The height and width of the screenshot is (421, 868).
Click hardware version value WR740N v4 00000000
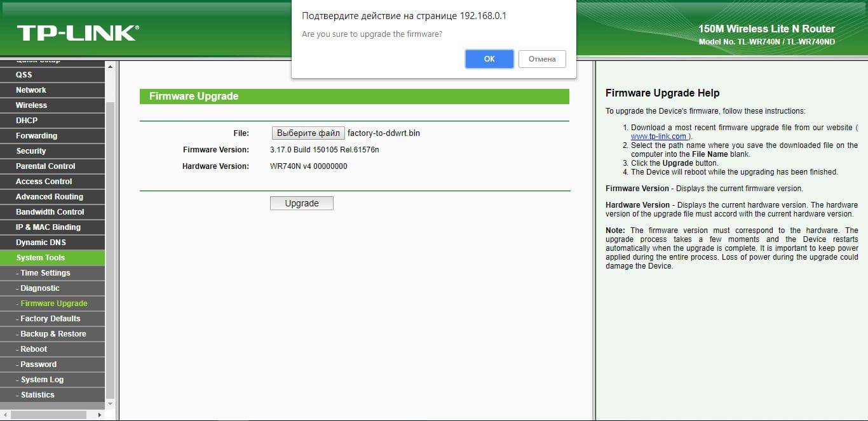[309, 166]
